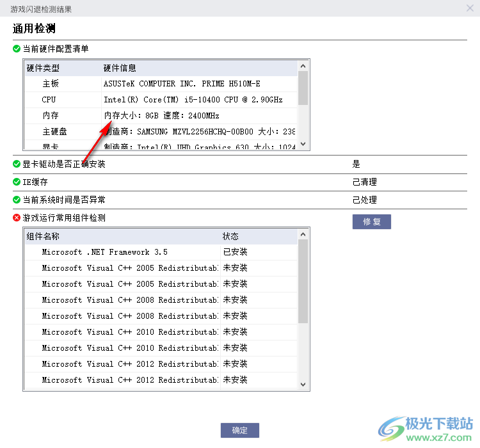The width and height of the screenshot is (480, 448).
Task: Click the 当前系统时间是否异常 label
Action: (63, 200)
